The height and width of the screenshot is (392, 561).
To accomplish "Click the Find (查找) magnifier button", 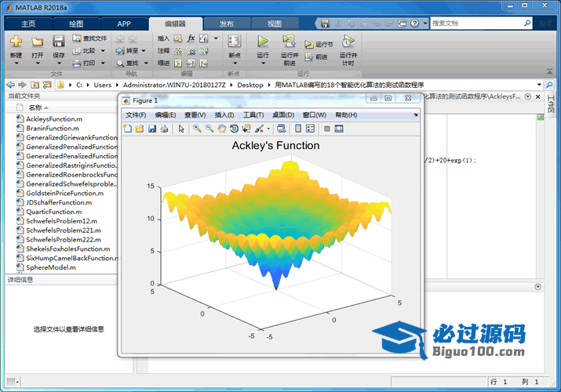I will pos(127,64).
